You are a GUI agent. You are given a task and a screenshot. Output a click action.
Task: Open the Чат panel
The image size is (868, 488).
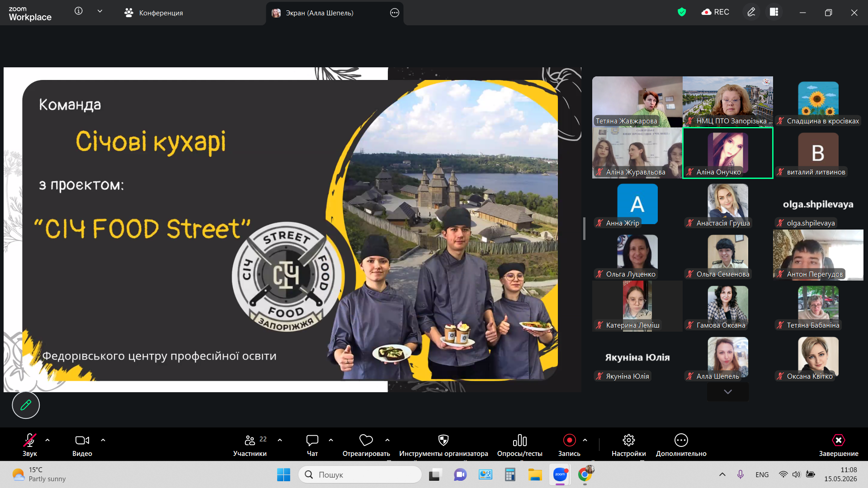click(x=312, y=445)
